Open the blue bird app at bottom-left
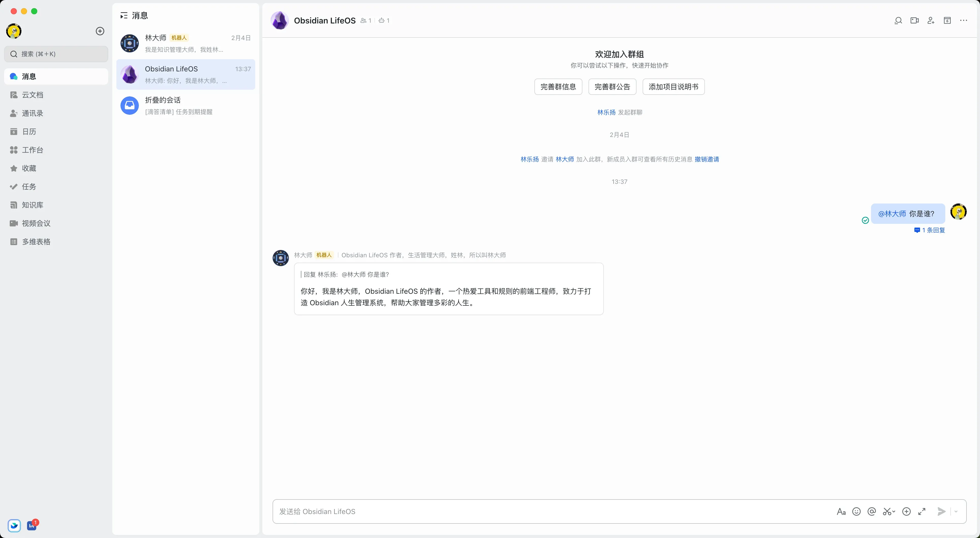980x538 pixels. click(14, 526)
